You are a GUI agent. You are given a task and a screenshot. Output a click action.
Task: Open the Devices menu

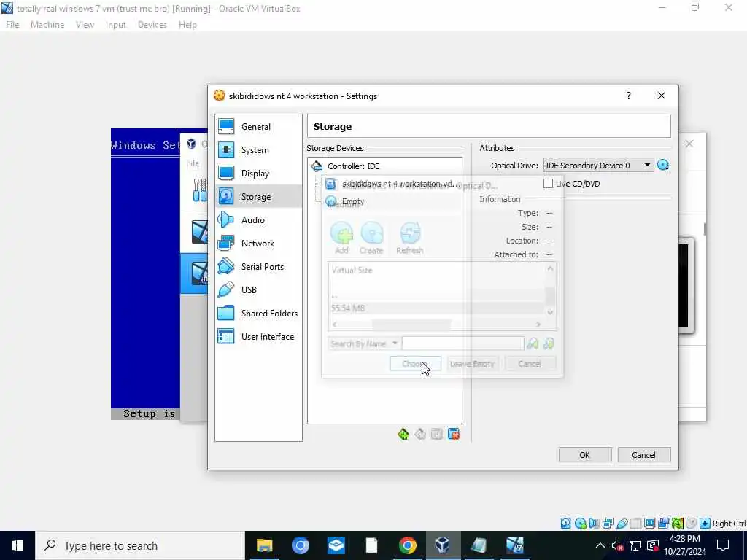click(152, 25)
